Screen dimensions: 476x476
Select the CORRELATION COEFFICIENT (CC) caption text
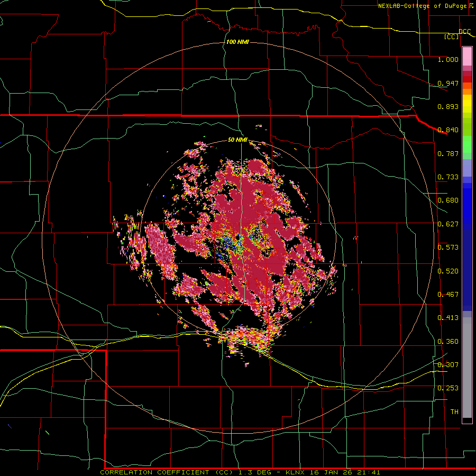pyautogui.click(x=167, y=472)
